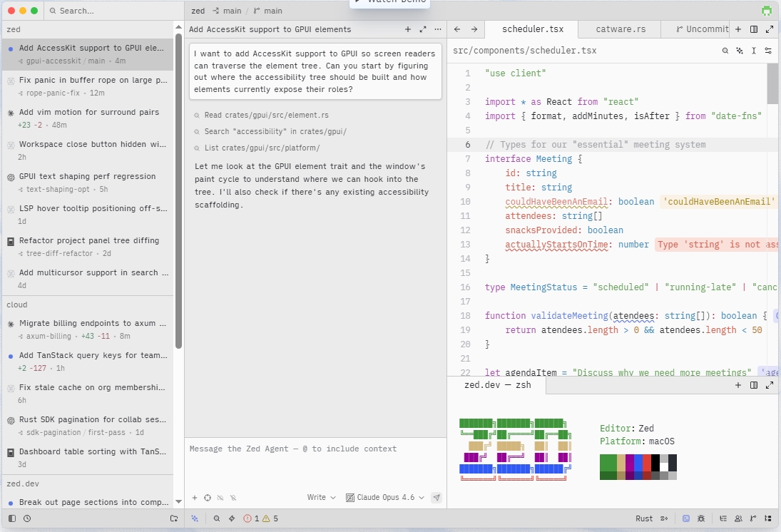The image size is (781, 532).
Task: Select the zed.dev — zsh terminal tab
Action: [498, 385]
